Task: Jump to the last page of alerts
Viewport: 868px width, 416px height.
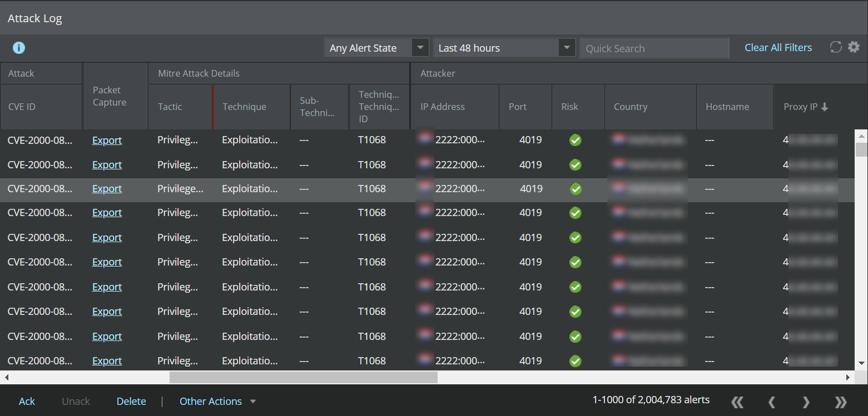Action: click(841, 402)
